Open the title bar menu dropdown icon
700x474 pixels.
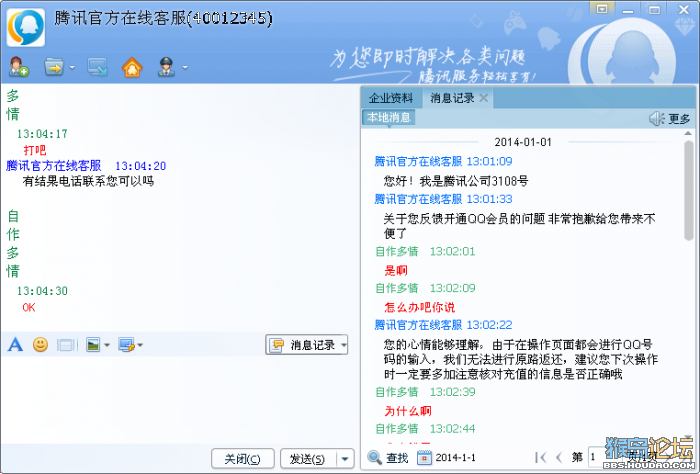pos(602,8)
